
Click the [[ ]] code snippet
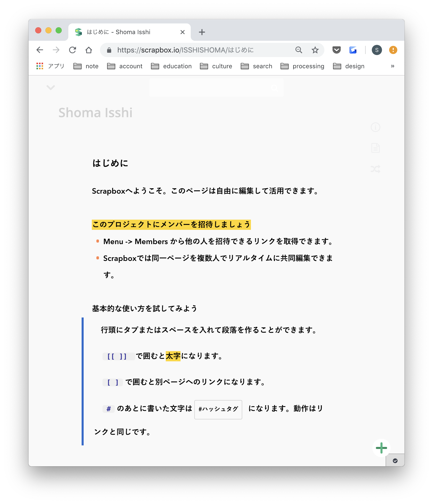[x=119, y=356]
